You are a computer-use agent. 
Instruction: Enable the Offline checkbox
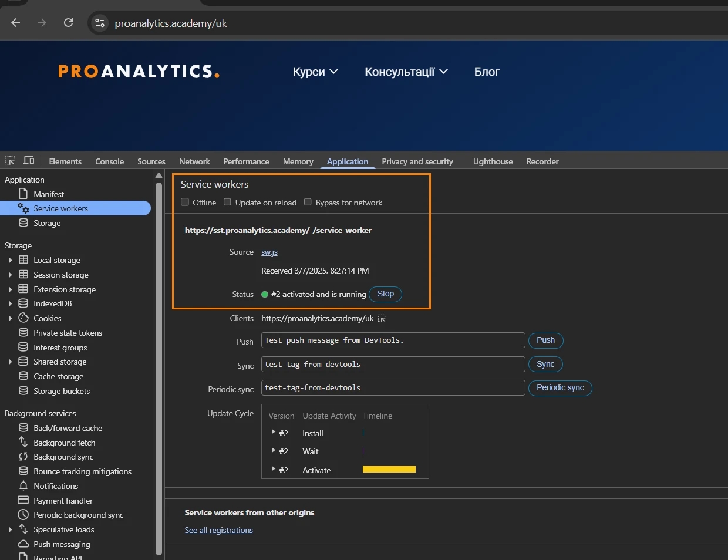(x=185, y=202)
